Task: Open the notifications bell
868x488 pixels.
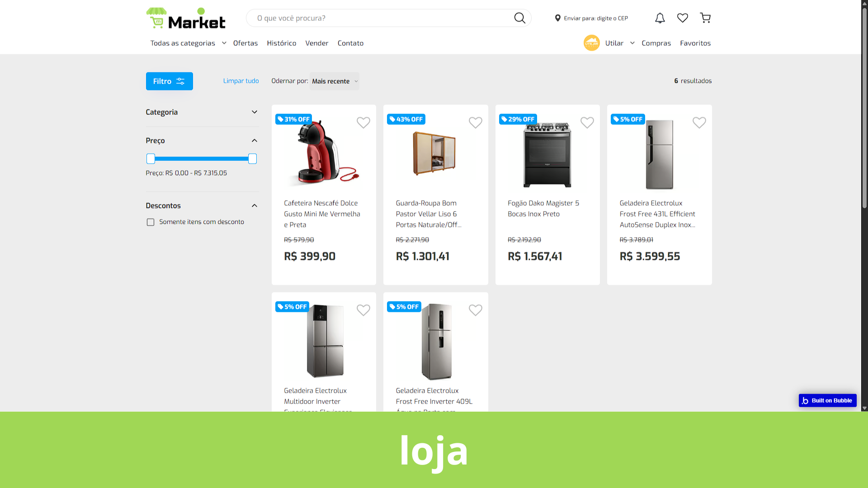Action: point(660,18)
